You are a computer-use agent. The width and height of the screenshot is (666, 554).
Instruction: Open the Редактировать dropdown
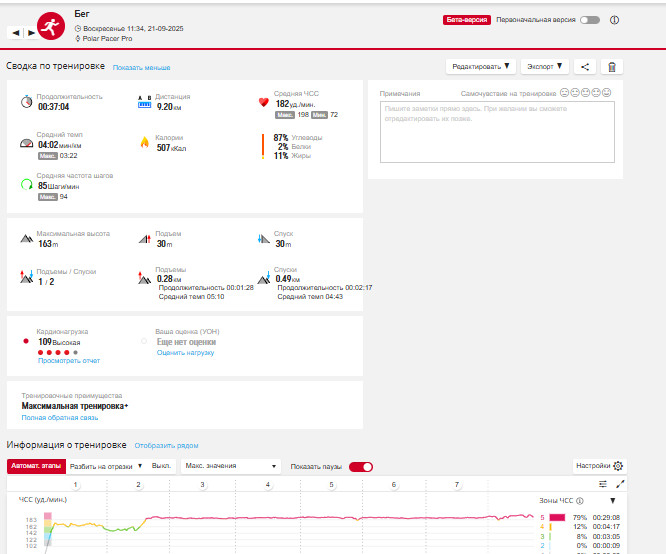[x=481, y=67]
